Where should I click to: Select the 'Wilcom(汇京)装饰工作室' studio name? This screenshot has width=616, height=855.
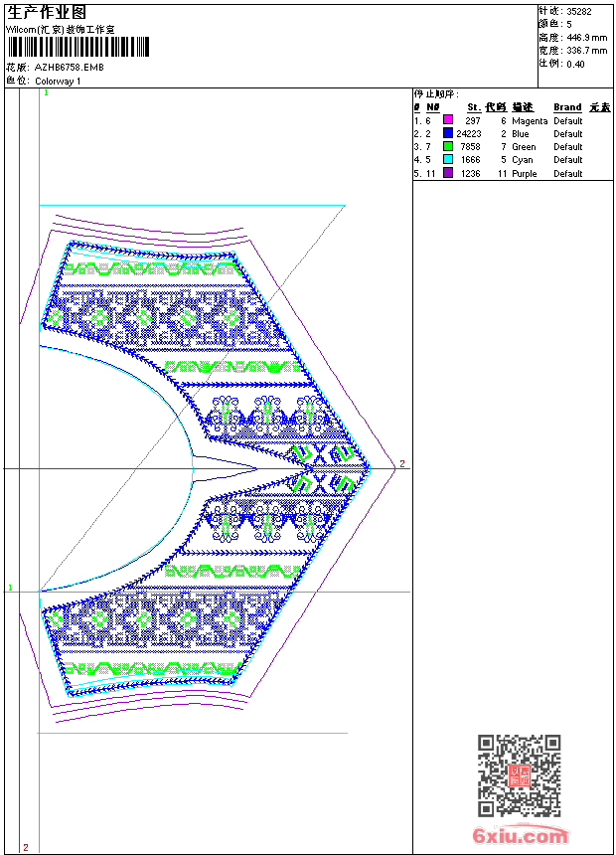(x=61, y=30)
